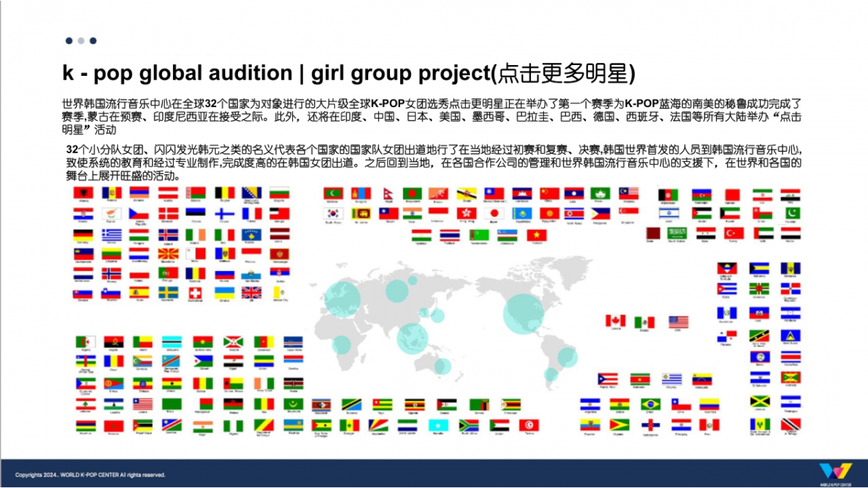This screenshot has height=488, width=868.
Task: Click the South Korea flag
Action: tap(333, 213)
